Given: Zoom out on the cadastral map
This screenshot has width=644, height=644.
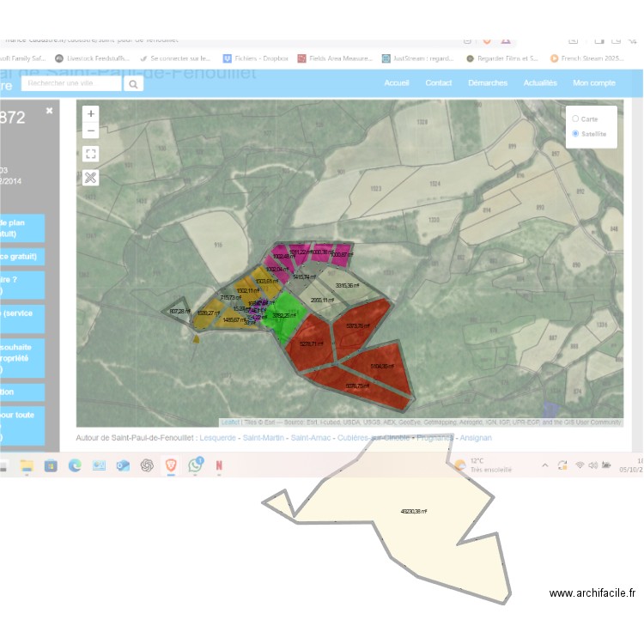Looking at the screenshot, I should [x=91, y=131].
